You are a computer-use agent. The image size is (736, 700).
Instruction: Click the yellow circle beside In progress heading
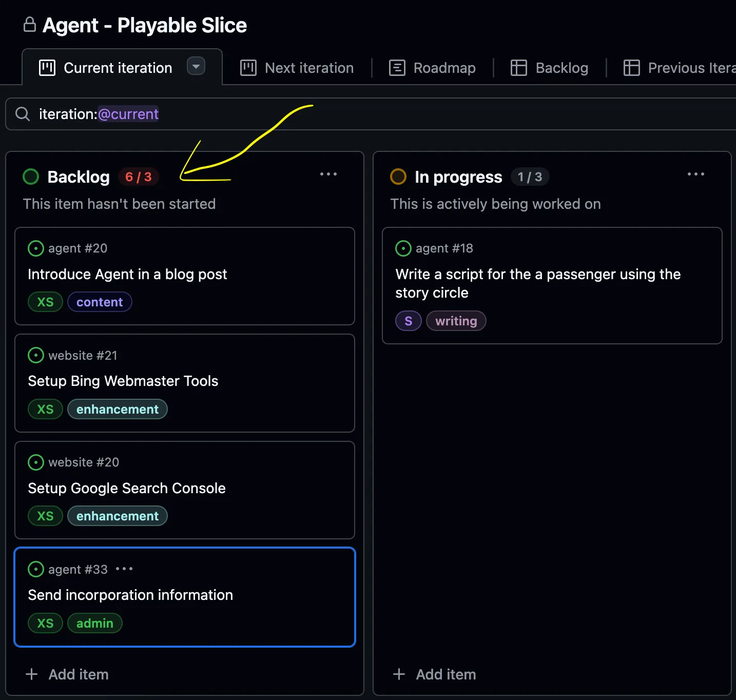point(398,177)
